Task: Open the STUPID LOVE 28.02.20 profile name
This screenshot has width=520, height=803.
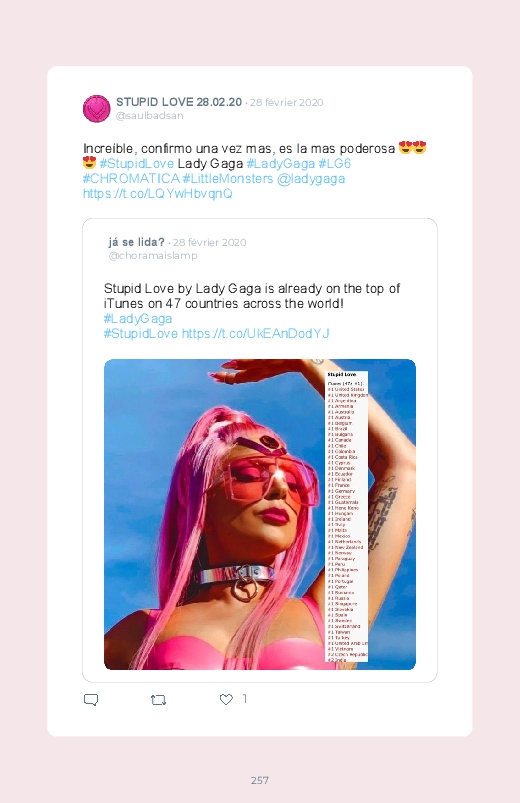Action: (179, 102)
